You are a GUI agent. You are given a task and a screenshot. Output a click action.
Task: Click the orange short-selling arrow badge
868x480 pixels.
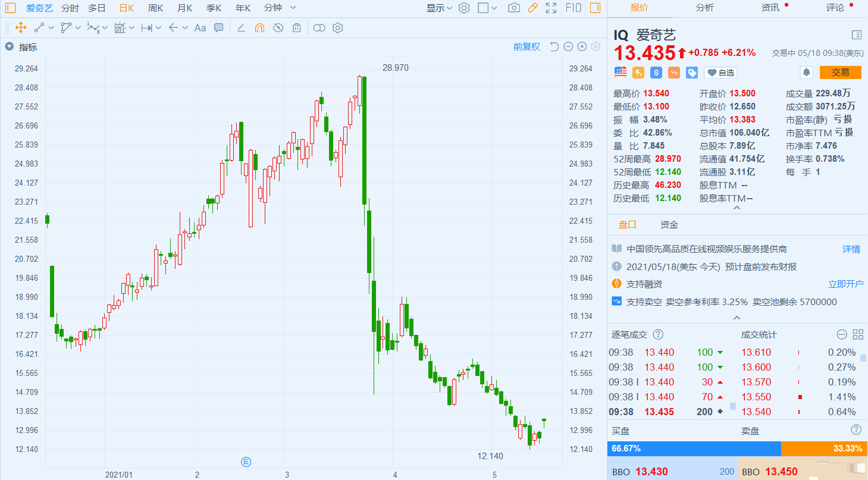(674, 73)
